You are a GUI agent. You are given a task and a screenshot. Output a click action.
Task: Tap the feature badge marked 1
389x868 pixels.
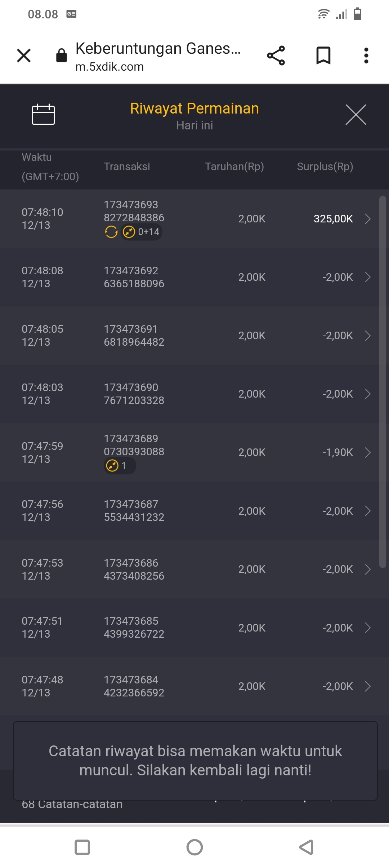[120, 466]
